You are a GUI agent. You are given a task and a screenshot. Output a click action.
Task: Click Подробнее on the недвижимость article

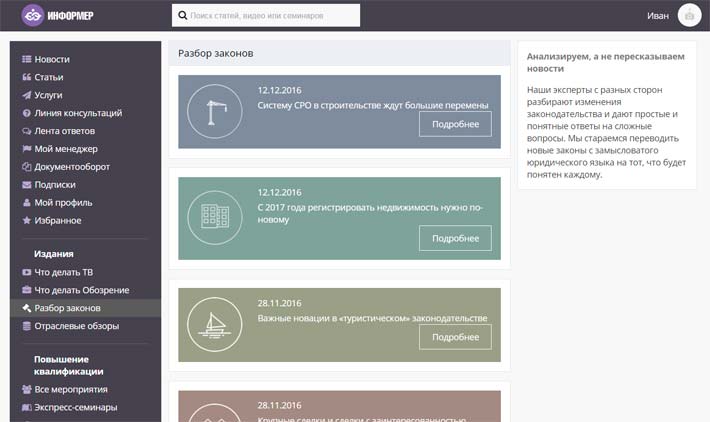click(x=455, y=238)
